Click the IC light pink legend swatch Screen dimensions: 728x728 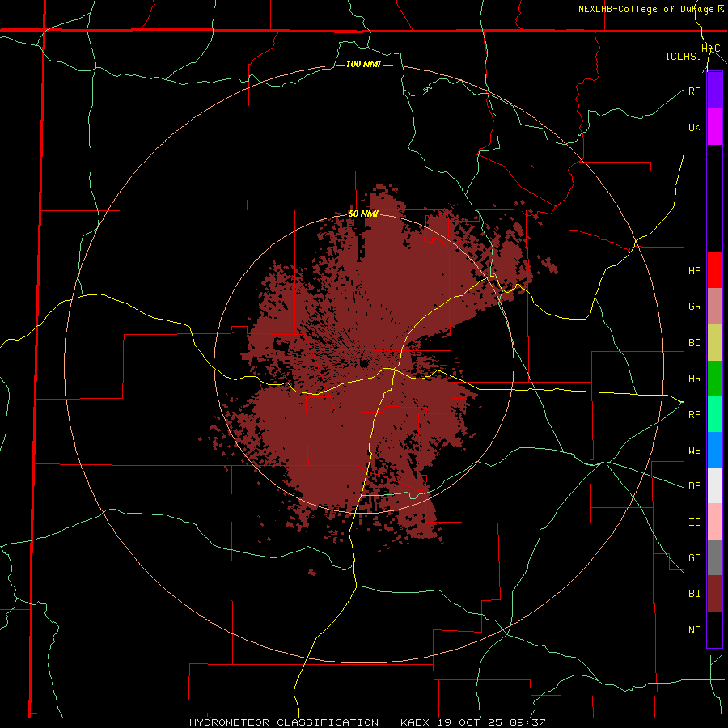point(714,522)
